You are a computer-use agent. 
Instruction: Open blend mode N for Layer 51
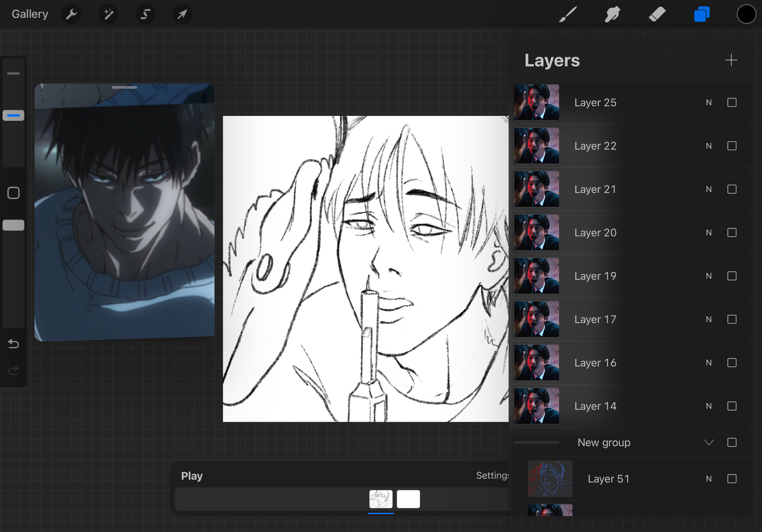click(709, 479)
